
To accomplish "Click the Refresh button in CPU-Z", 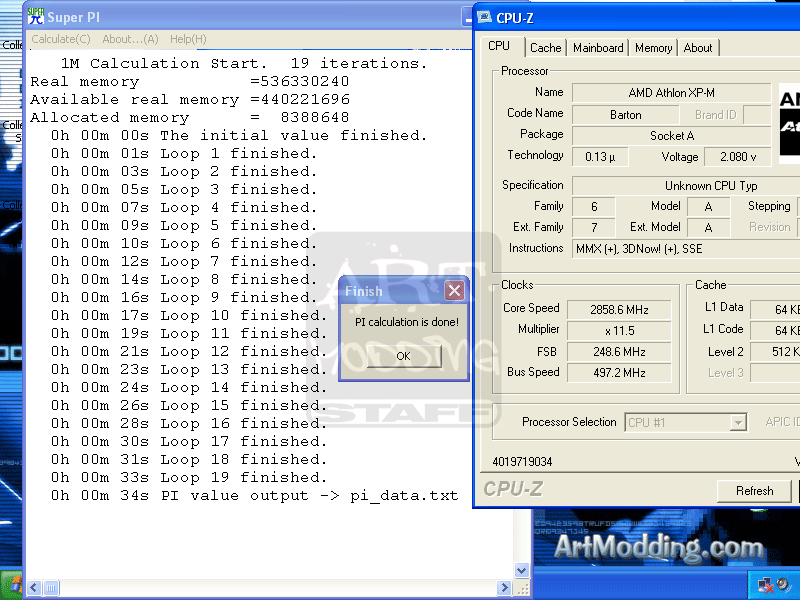I will 754,491.
